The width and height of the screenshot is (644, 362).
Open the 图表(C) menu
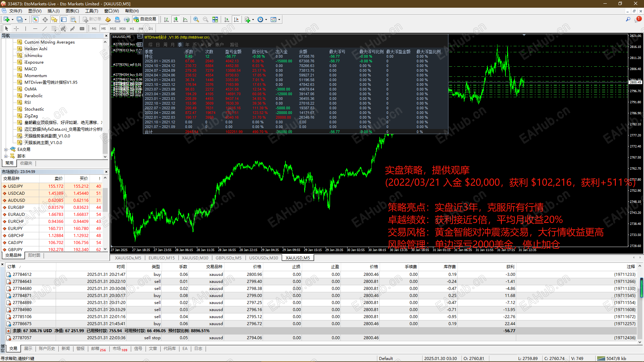[72, 11]
